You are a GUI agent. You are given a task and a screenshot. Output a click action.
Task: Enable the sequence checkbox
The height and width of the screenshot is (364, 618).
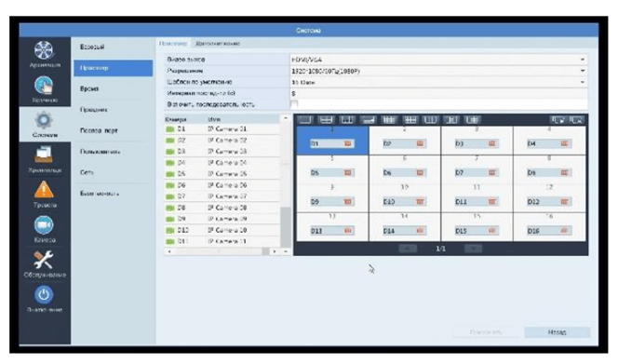[x=294, y=104]
